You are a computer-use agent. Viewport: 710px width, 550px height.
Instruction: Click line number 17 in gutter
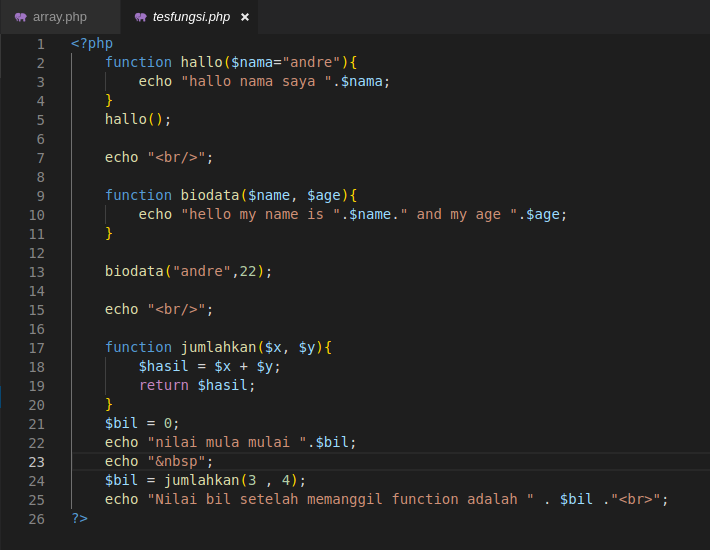tap(37, 348)
